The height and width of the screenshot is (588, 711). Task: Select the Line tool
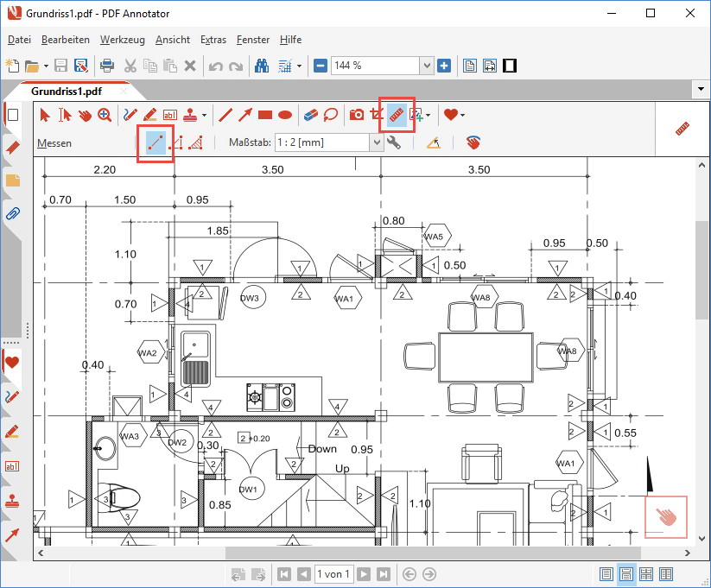(225, 115)
